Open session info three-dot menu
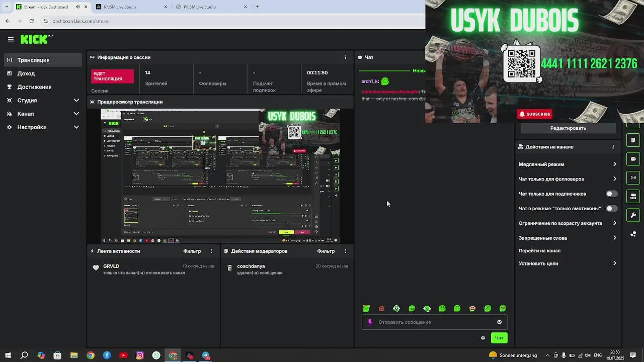644x362 pixels. [345, 57]
